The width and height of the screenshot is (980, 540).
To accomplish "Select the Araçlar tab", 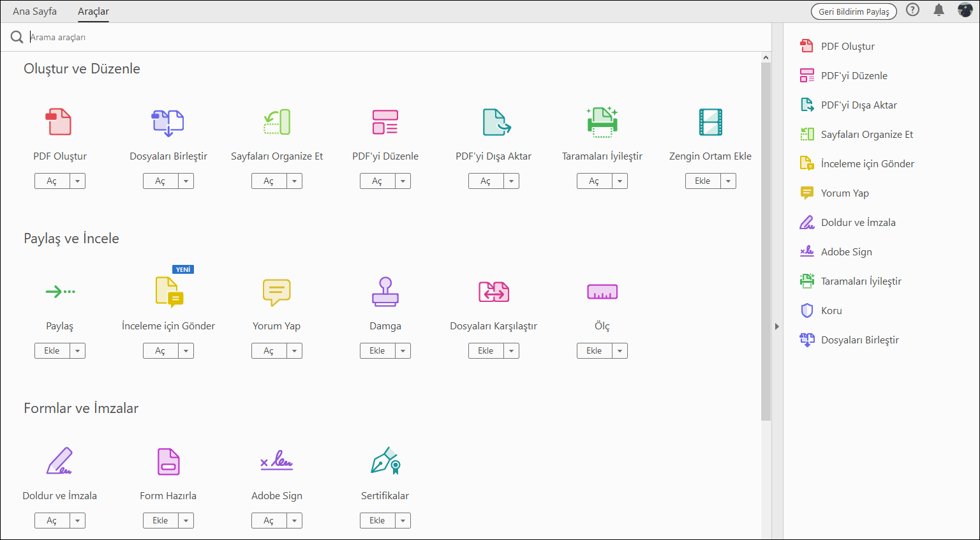I will click(93, 11).
